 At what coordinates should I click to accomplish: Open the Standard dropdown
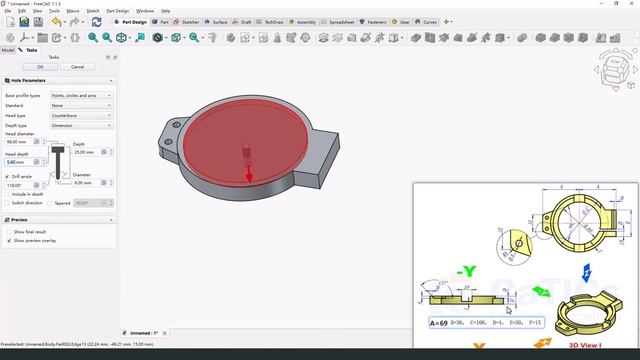tap(81, 105)
